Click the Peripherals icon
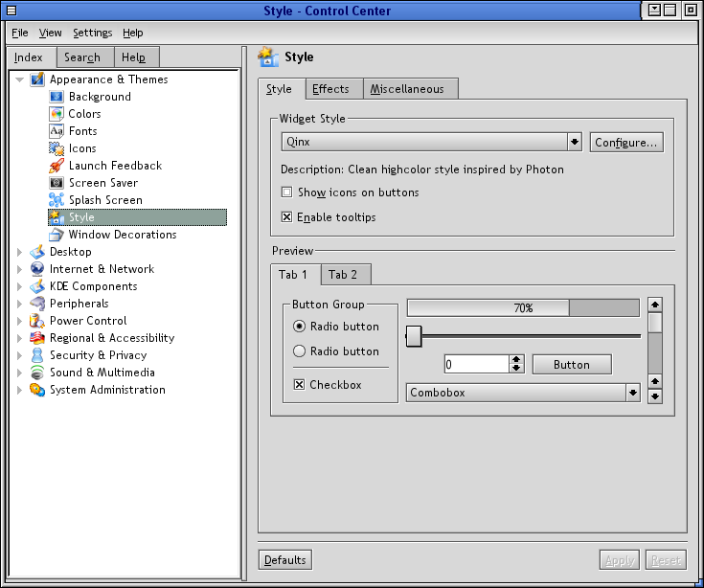The width and height of the screenshot is (704, 588). coord(37,304)
